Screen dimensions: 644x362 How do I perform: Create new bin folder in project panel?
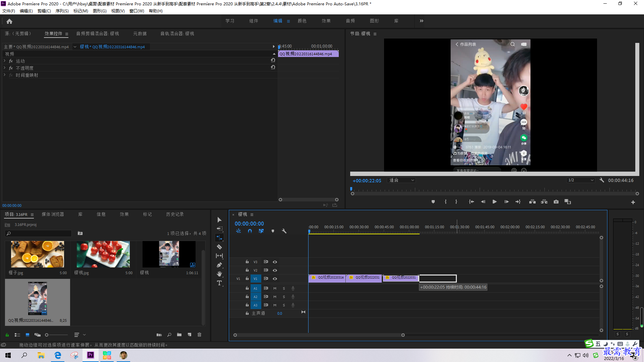(179, 335)
